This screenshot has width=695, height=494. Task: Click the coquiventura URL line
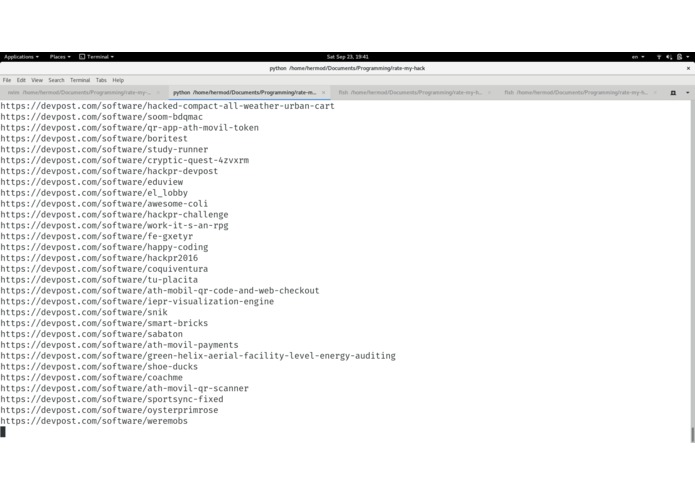click(x=104, y=269)
